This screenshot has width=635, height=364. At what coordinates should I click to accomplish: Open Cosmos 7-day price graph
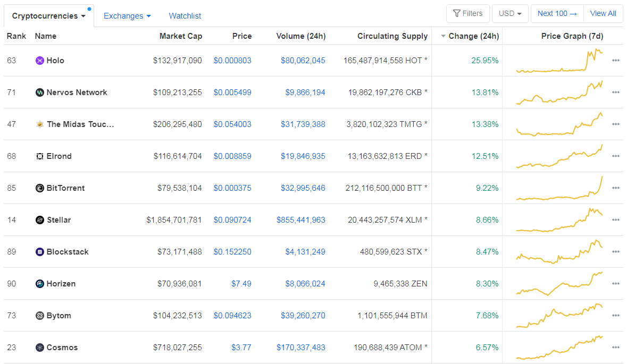point(559,348)
